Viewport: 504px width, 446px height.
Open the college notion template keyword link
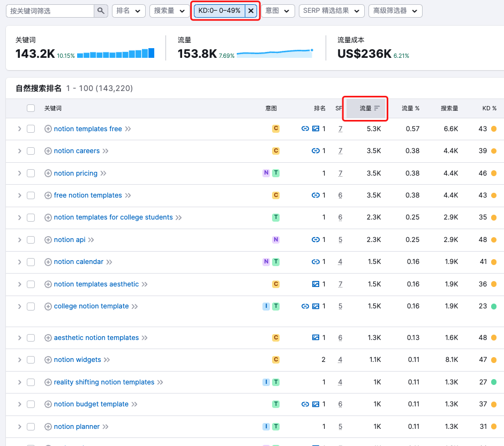pos(91,306)
